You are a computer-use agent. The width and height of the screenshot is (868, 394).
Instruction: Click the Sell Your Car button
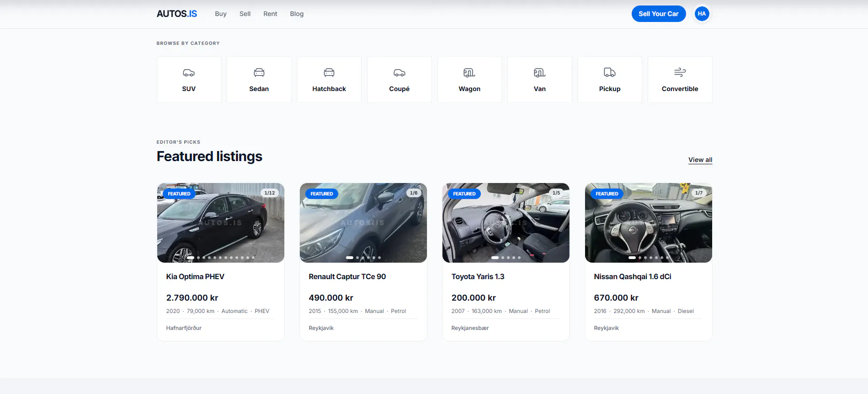tap(659, 14)
